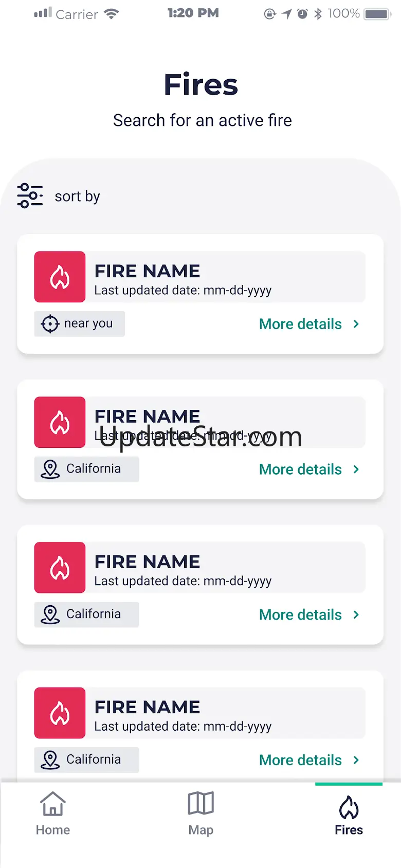Tap the sort by label
Viewport: 401px width, 868px height.
(x=77, y=196)
